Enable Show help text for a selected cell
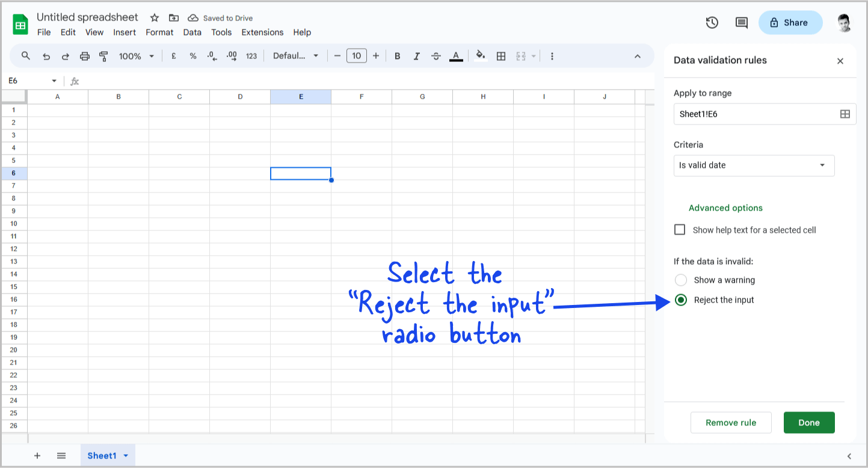 [x=679, y=229]
